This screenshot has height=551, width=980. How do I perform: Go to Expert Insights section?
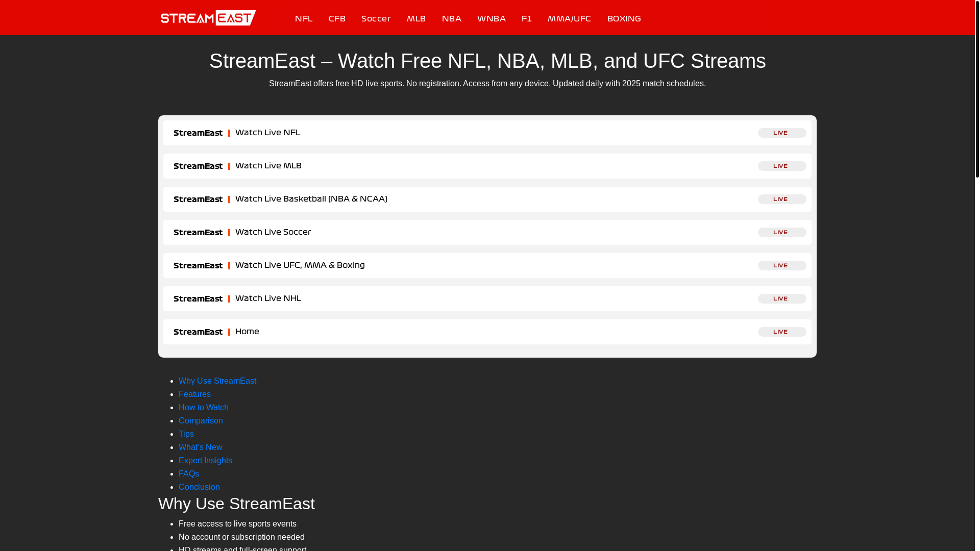pyautogui.click(x=205, y=461)
